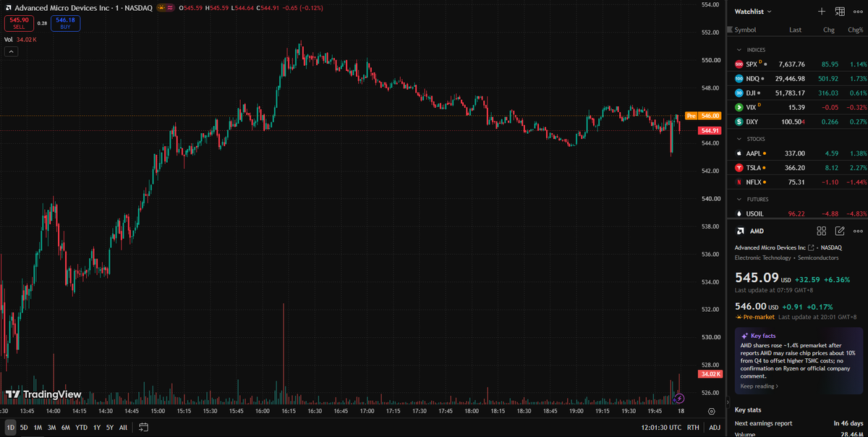Click the Electronic Technology sector link
The height and width of the screenshot is (437, 868).
pyautogui.click(x=763, y=258)
